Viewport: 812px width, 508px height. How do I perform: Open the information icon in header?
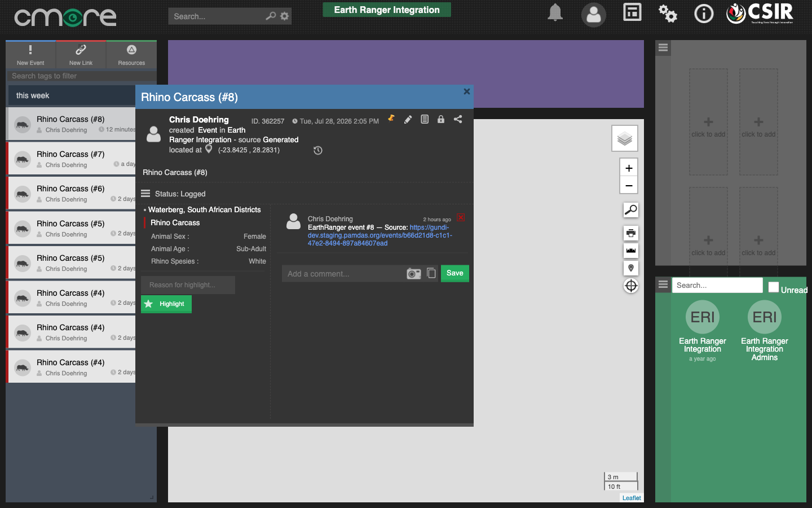[x=704, y=13]
